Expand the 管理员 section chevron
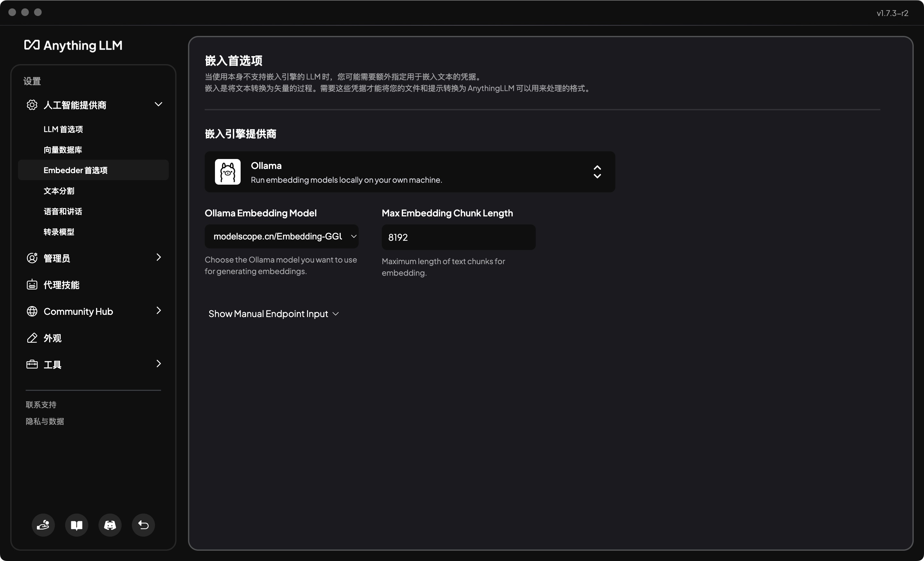The height and width of the screenshot is (561, 924). (158, 257)
